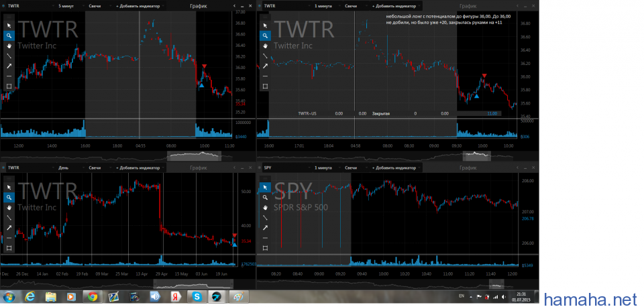The height and width of the screenshot is (307, 644).
Task: Pick the hand tool in TWTR daily chart
Action: (x=9, y=208)
